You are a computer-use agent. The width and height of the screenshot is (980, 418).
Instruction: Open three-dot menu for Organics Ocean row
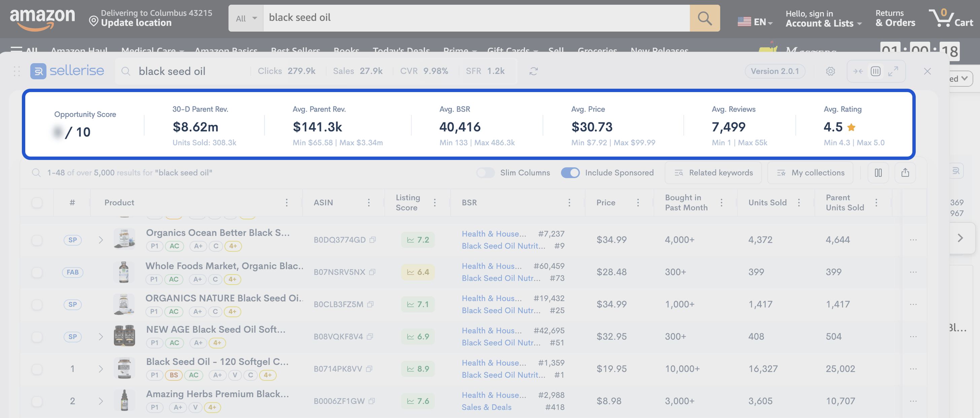[913, 240]
